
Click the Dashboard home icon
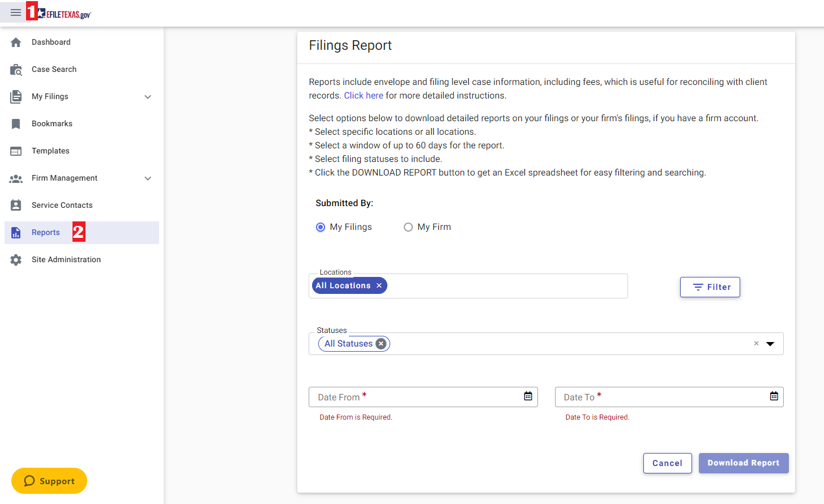(16, 42)
